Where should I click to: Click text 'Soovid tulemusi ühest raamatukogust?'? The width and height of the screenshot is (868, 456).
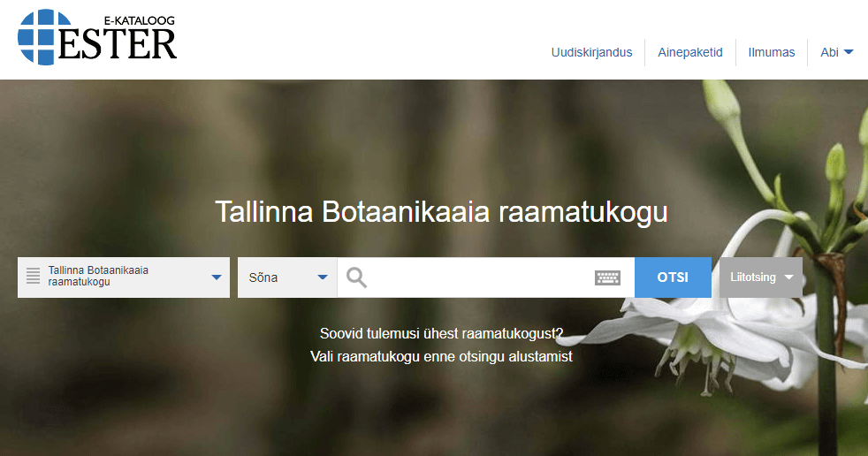point(441,334)
